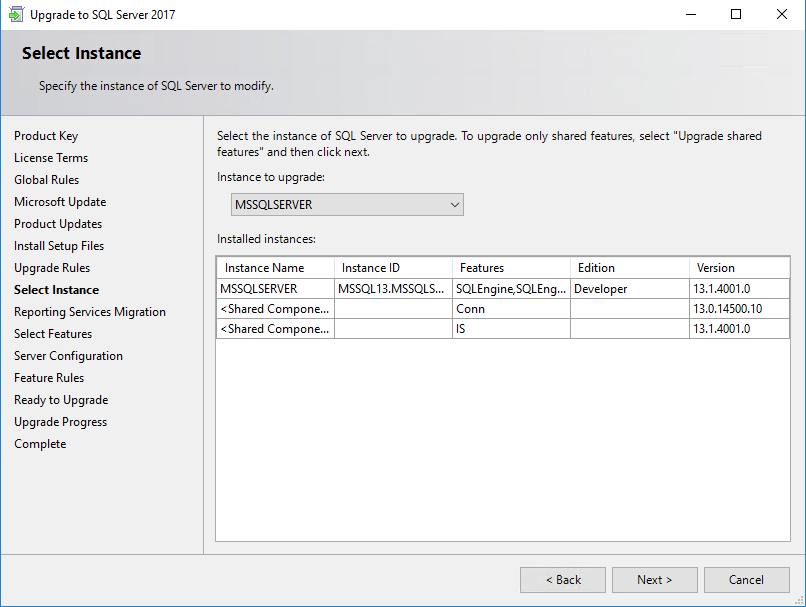
Task: Select the Select Features step
Action: click(53, 334)
